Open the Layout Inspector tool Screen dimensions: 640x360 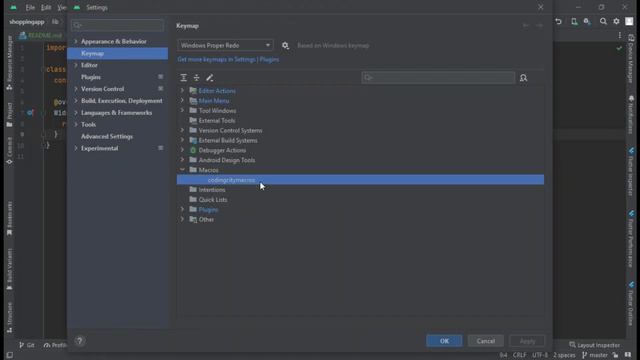point(594,345)
